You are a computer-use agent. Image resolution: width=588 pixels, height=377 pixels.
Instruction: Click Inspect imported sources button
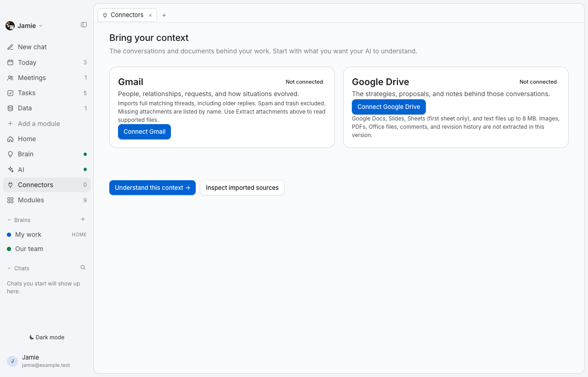[242, 188]
